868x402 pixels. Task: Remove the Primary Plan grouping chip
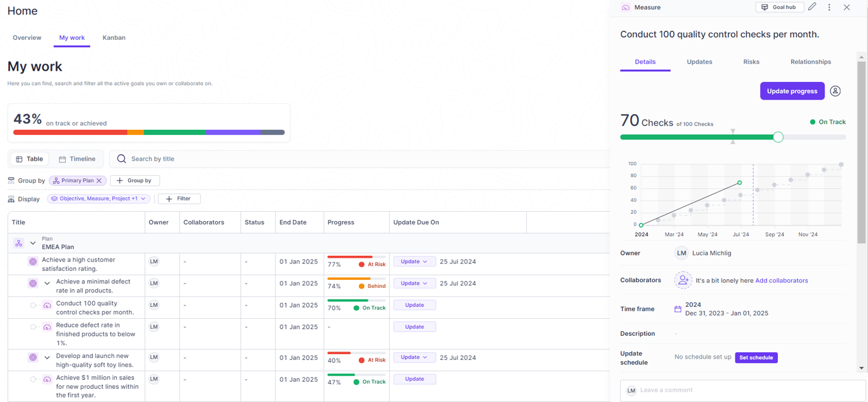[99, 181]
